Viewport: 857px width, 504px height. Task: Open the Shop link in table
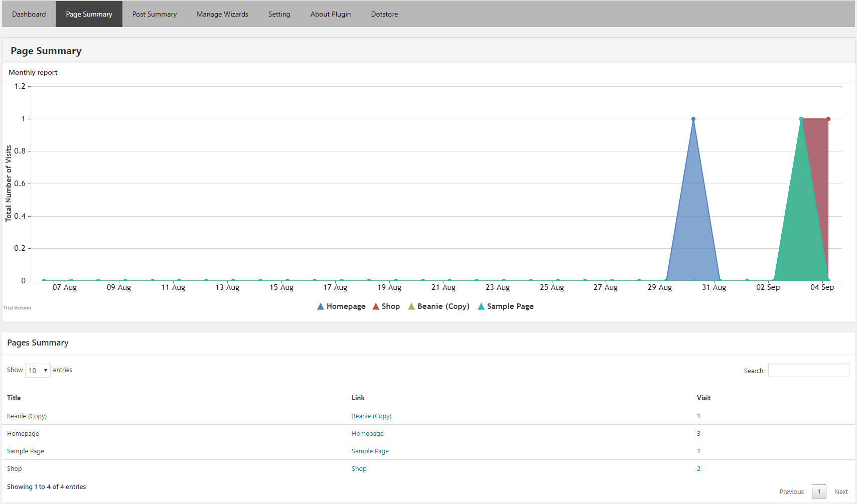click(x=359, y=469)
